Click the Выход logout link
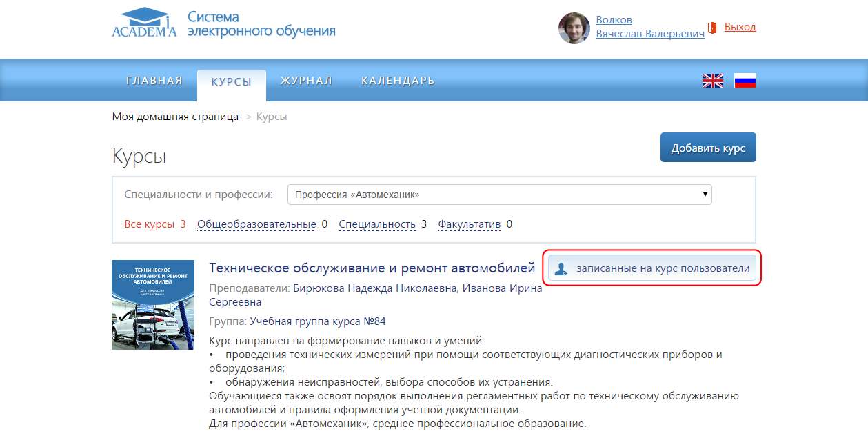868x447 pixels. click(740, 27)
